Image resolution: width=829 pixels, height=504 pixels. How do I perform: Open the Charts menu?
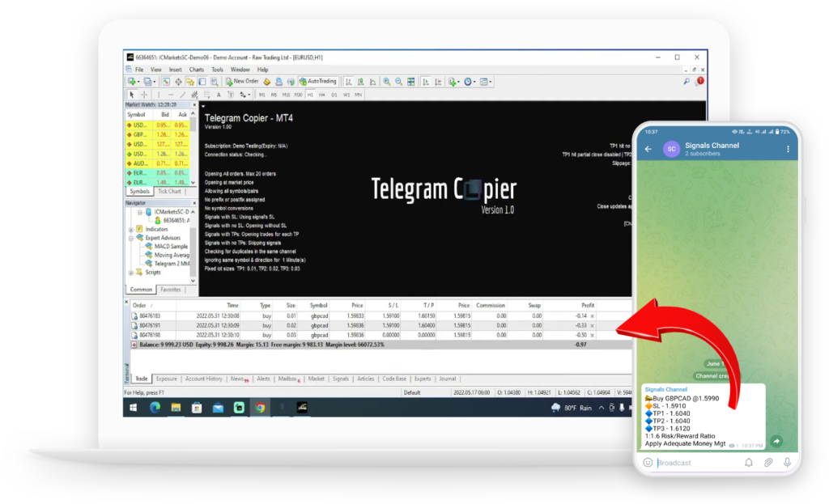pyautogui.click(x=197, y=70)
